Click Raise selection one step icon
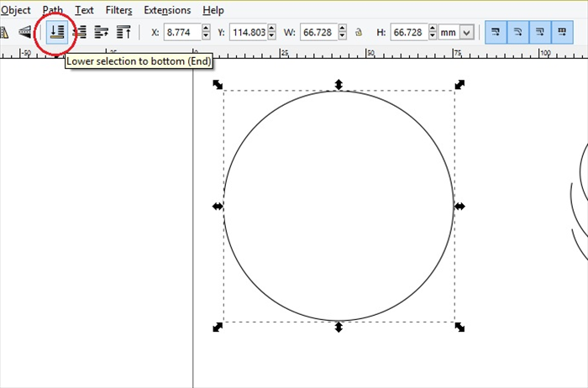Screen dimensions: 588x388 point(102,32)
